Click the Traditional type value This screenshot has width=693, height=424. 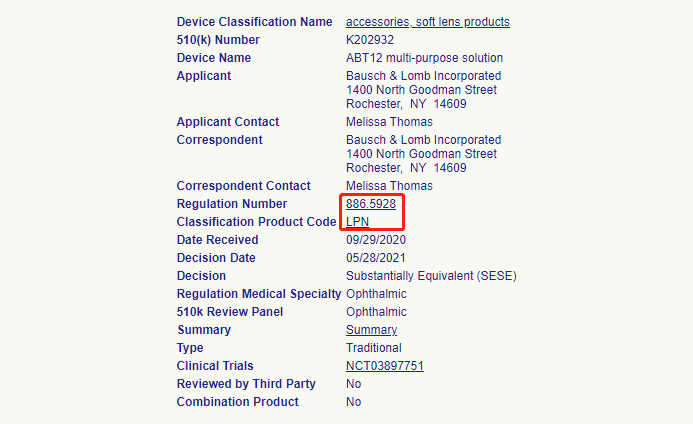[x=374, y=348]
